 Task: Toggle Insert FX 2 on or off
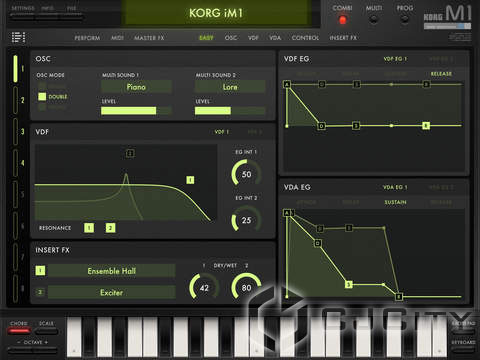tap(40, 292)
